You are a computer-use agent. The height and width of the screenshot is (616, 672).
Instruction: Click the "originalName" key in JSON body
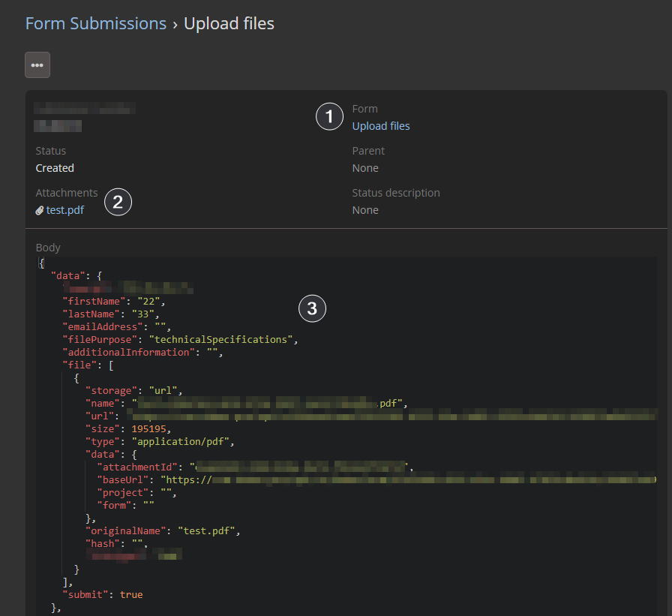click(x=122, y=531)
